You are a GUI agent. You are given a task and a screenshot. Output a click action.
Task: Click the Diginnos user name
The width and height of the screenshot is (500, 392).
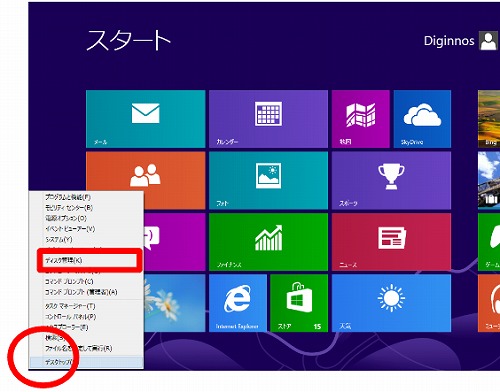coord(449,41)
